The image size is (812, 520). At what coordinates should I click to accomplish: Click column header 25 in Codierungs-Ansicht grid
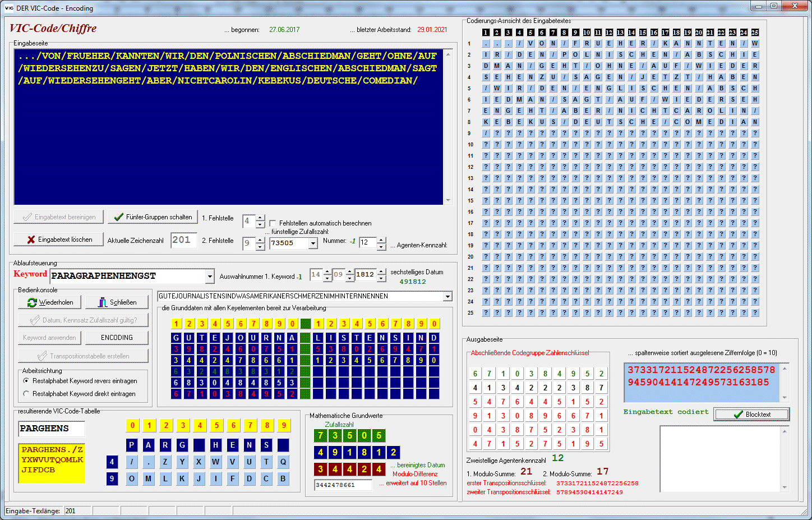pyautogui.click(x=755, y=33)
